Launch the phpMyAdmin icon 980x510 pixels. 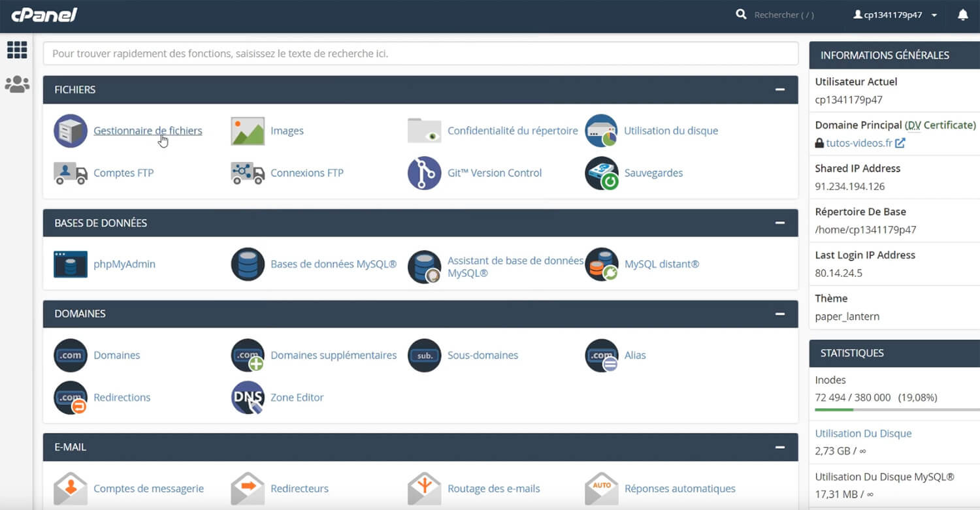click(71, 264)
